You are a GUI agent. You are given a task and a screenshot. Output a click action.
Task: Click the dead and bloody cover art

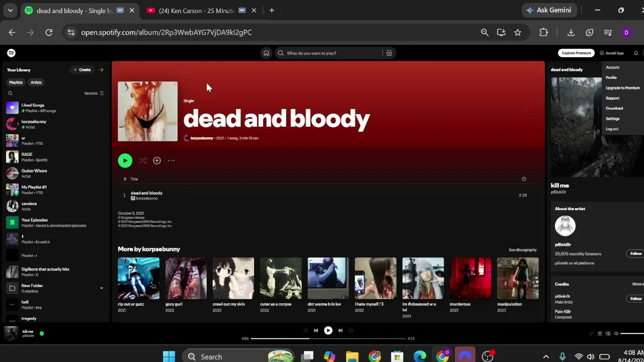click(147, 111)
